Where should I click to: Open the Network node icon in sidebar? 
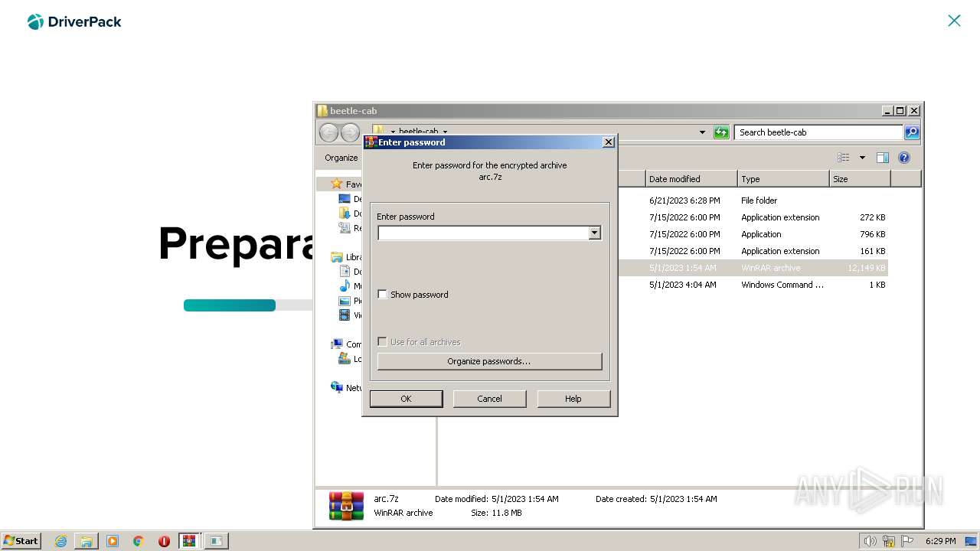337,387
